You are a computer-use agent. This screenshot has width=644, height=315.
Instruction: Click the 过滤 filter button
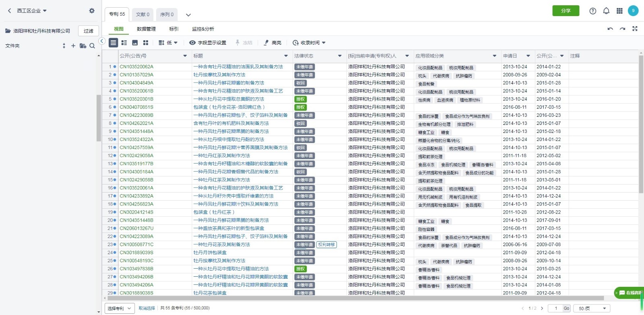point(89,31)
